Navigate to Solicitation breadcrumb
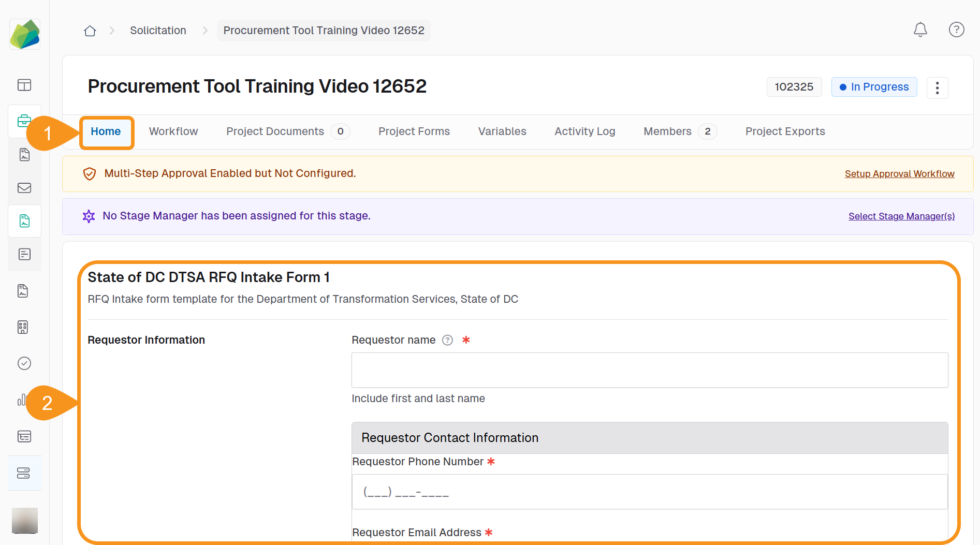 click(158, 31)
